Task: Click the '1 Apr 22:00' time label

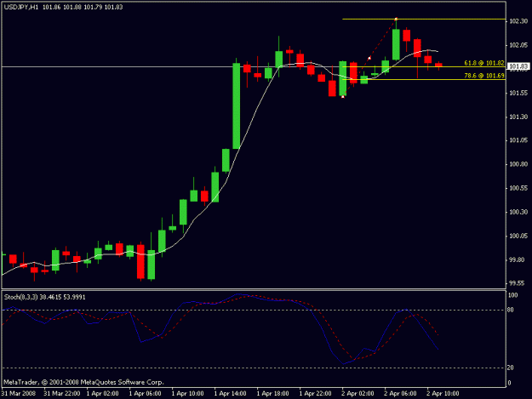Action: 315,394
